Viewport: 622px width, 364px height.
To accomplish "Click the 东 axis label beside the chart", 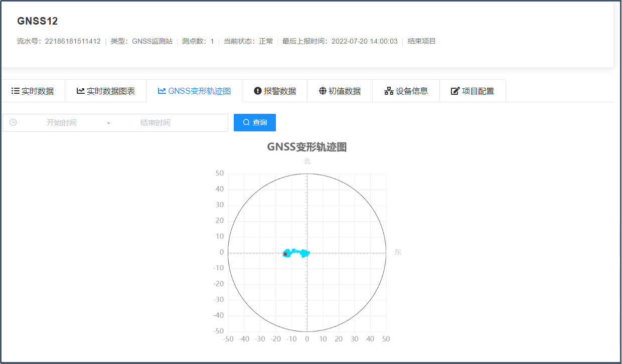I will tap(398, 252).
